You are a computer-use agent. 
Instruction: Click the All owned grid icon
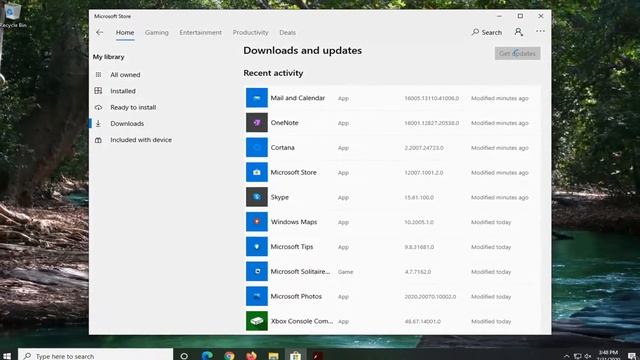point(98,75)
